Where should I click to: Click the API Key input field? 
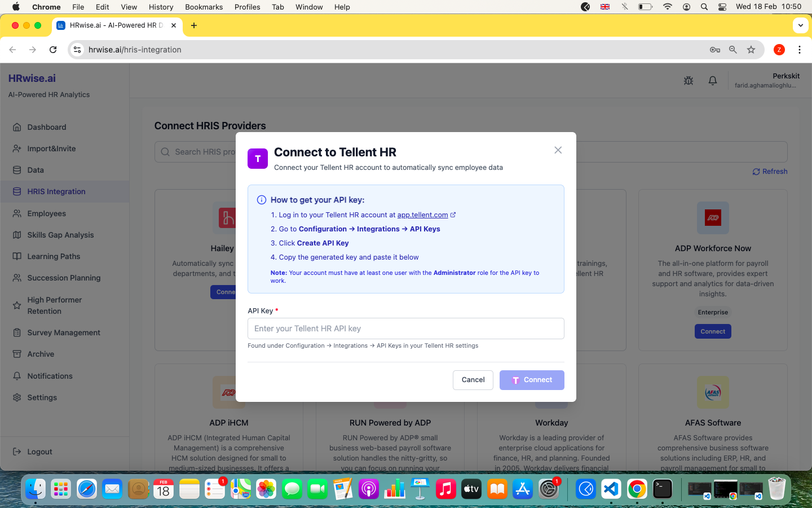point(406,329)
